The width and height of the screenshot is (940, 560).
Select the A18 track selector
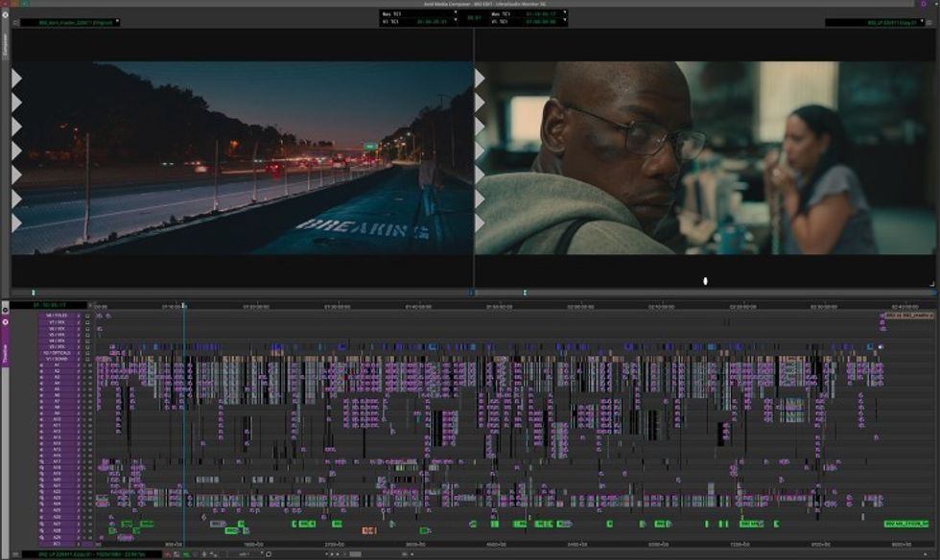(x=58, y=469)
